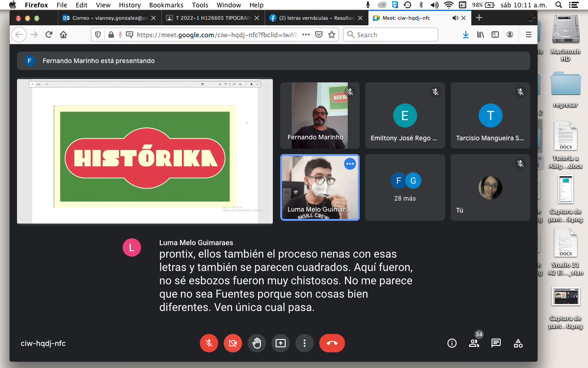Go forward in Firefox
Image resolution: width=588 pixels, height=368 pixels.
tap(34, 34)
